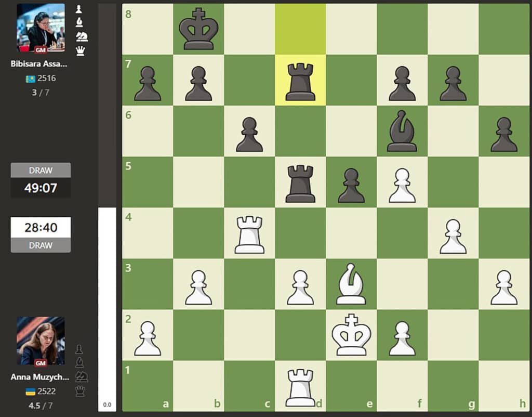Click the black bishop on f6
Viewport: 532px width, 417px height.
point(402,131)
